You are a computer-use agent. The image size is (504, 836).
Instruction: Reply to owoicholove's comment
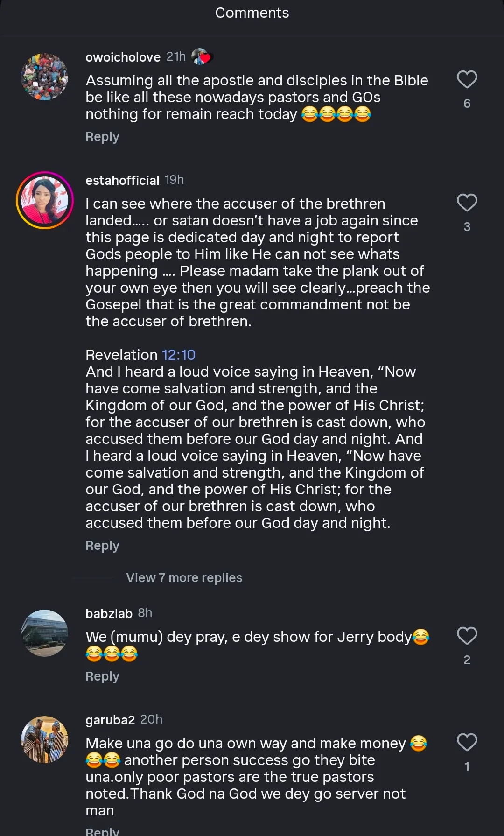tap(102, 137)
